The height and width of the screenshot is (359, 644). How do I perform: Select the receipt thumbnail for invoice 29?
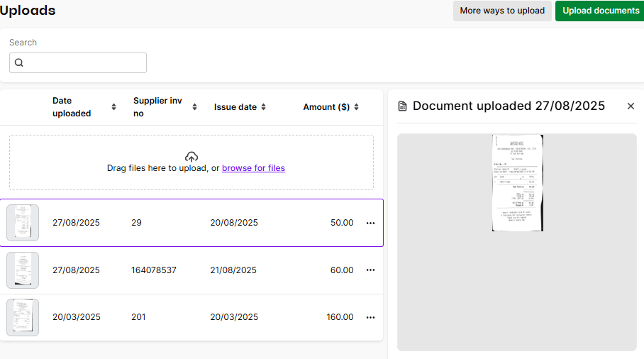23,223
